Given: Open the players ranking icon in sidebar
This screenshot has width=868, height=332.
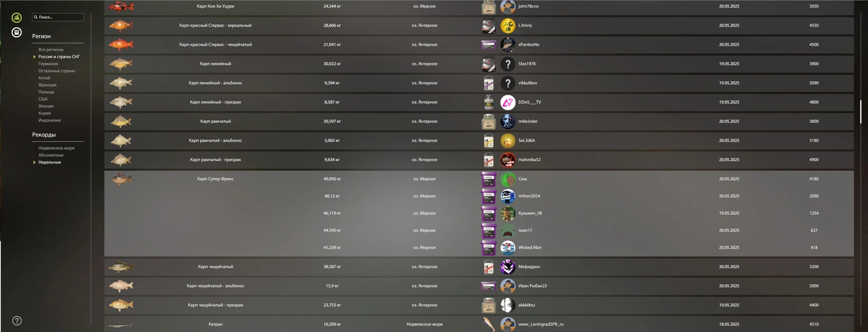Looking at the screenshot, I should pyautogui.click(x=17, y=18).
